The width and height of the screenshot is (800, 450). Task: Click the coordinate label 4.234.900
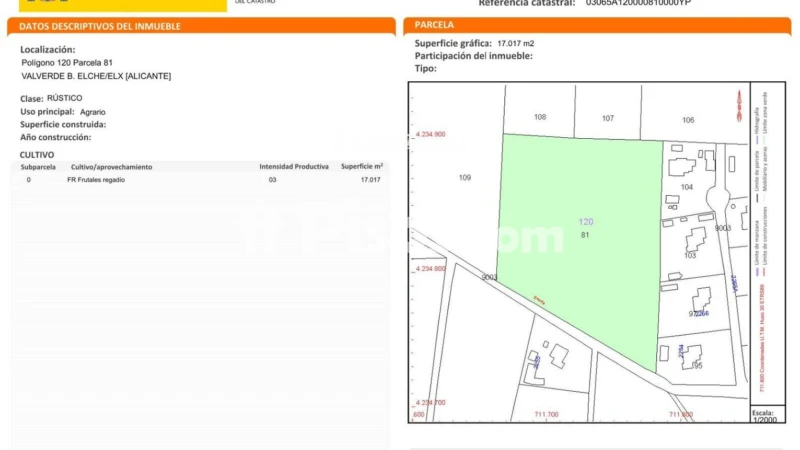[430, 134]
